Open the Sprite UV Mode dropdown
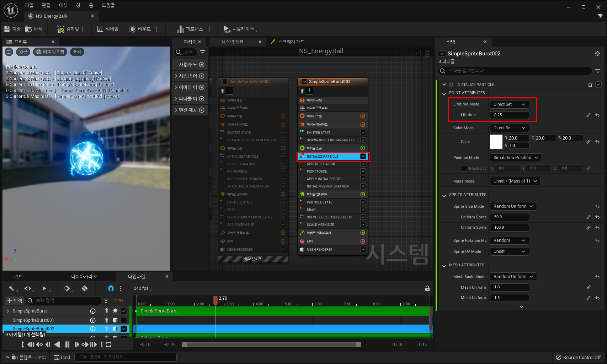 [509, 251]
